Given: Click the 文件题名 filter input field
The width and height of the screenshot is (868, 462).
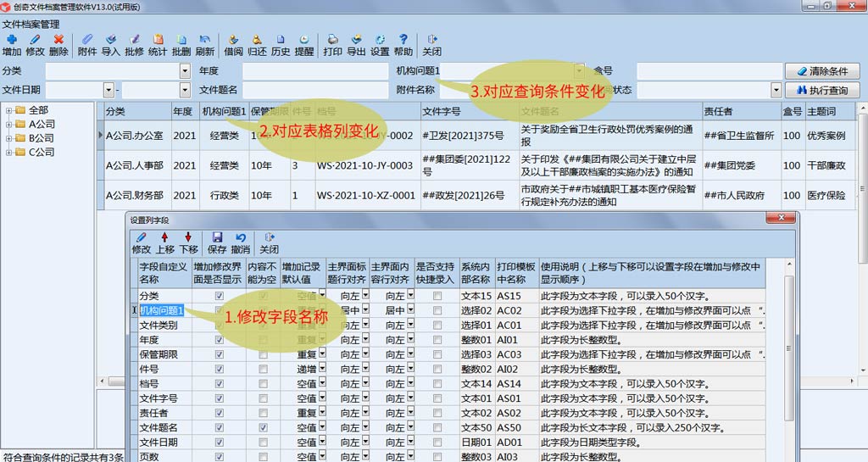Looking at the screenshot, I should [315, 90].
